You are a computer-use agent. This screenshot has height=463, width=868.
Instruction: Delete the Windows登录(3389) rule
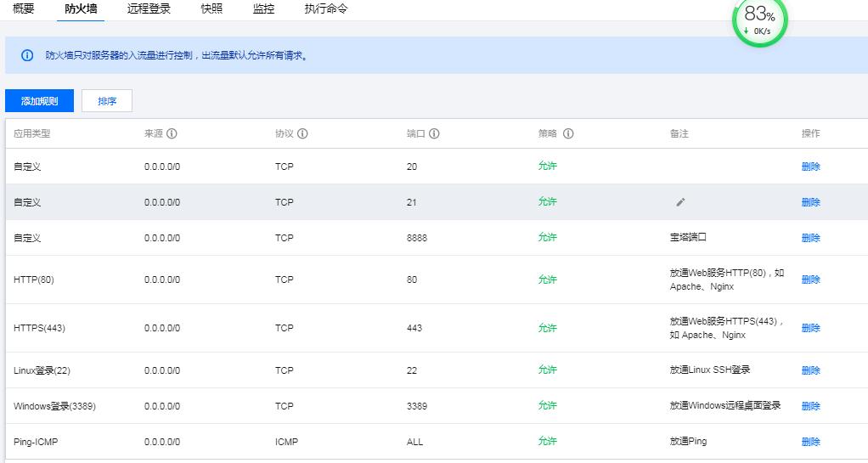pyautogui.click(x=810, y=406)
